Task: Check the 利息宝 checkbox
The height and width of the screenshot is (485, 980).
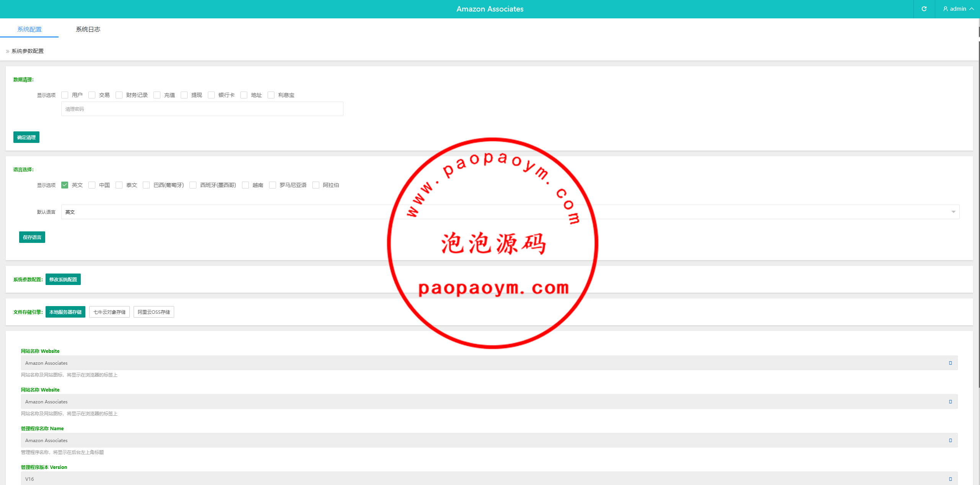Action: pos(271,95)
